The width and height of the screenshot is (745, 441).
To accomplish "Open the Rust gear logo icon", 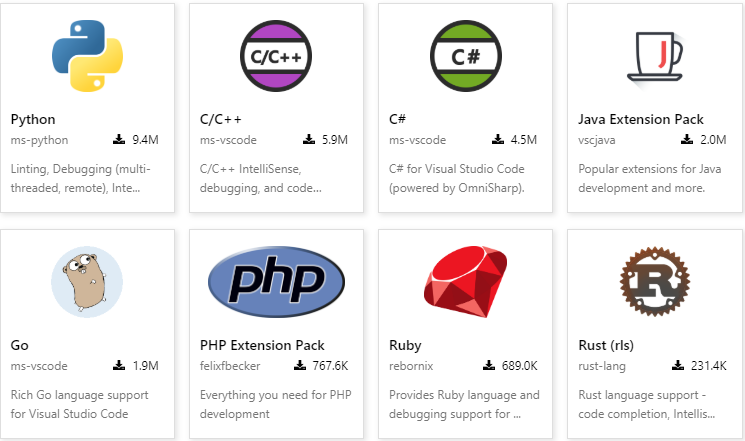I will click(655, 282).
